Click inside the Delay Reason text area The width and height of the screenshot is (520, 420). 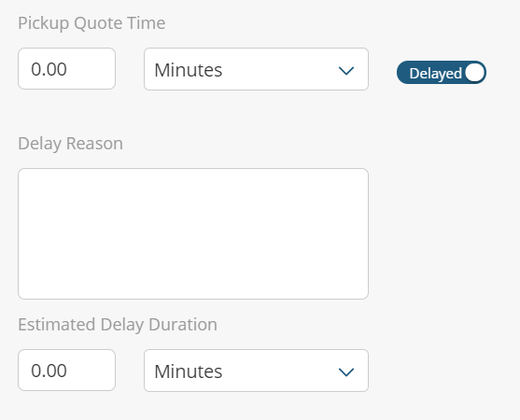click(193, 233)
